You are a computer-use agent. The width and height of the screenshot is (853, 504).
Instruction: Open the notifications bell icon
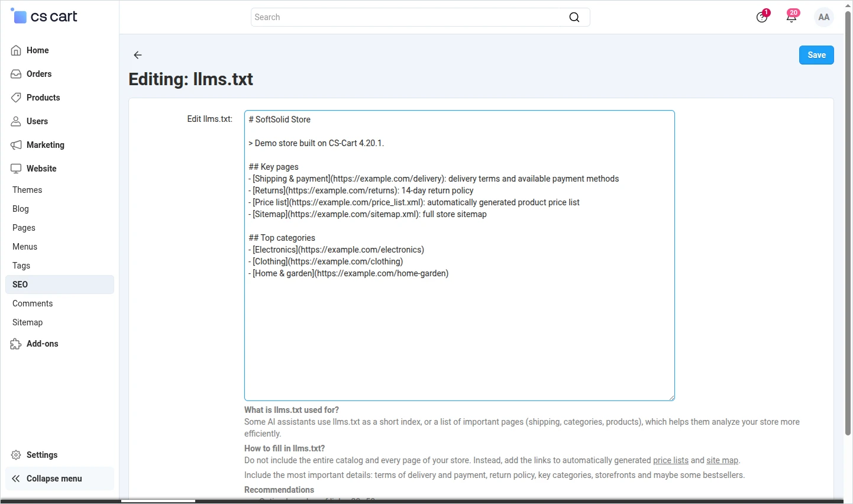pos(791,17)
